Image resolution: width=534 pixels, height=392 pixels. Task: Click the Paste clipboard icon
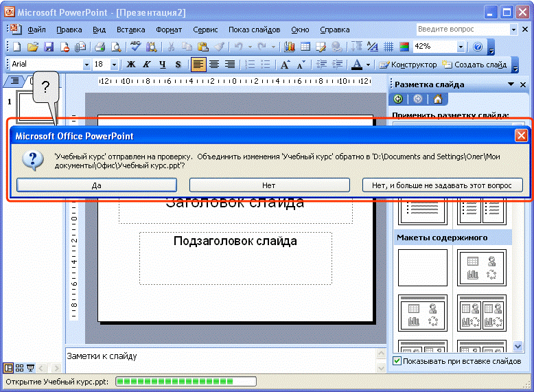point(203,47)
